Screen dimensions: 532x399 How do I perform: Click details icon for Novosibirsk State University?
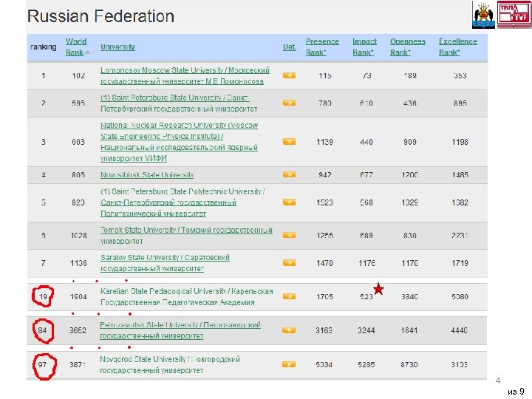tap(289, 174)
